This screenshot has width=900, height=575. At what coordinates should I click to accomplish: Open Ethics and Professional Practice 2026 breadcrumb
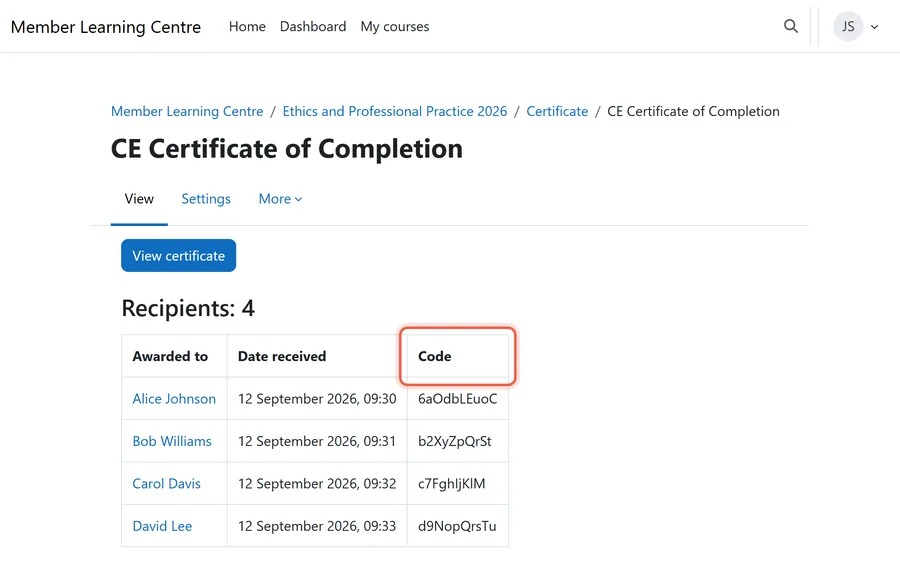tap(395, 111)
